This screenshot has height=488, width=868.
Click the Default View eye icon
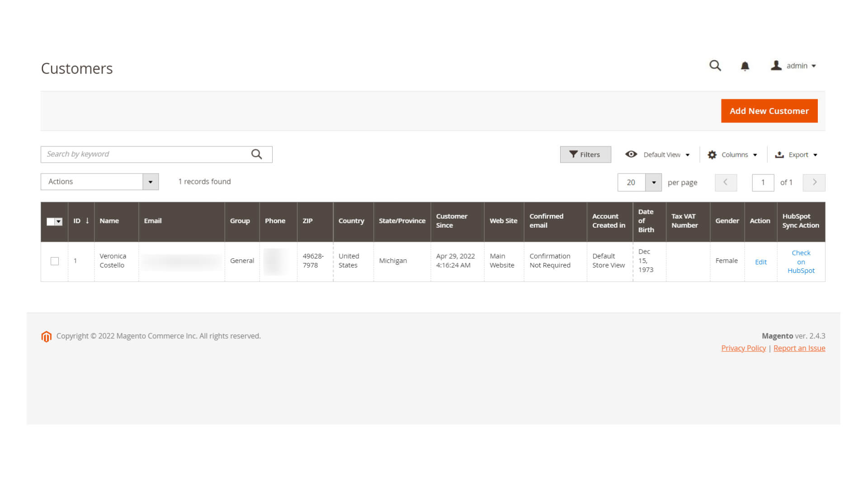coord(631,155)
